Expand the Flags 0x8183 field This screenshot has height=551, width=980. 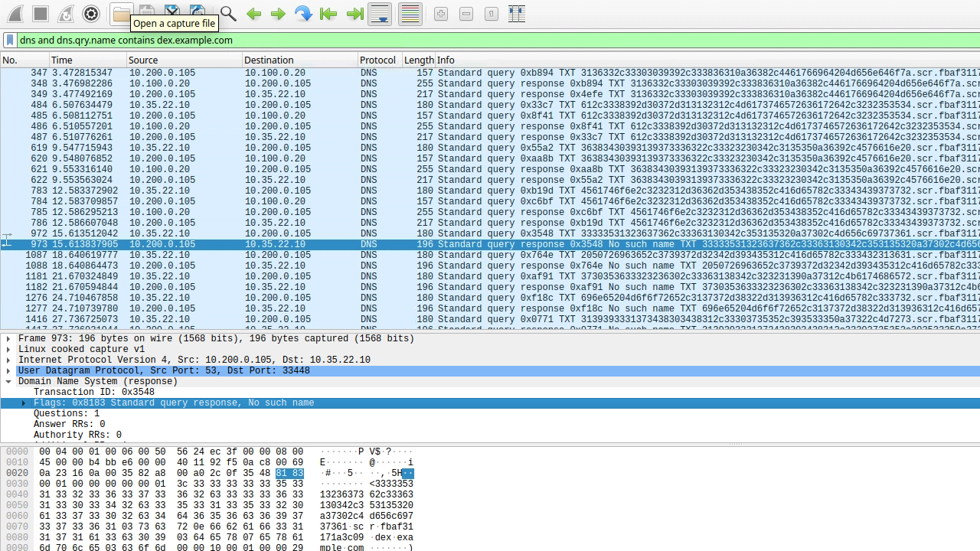(24, 403)
